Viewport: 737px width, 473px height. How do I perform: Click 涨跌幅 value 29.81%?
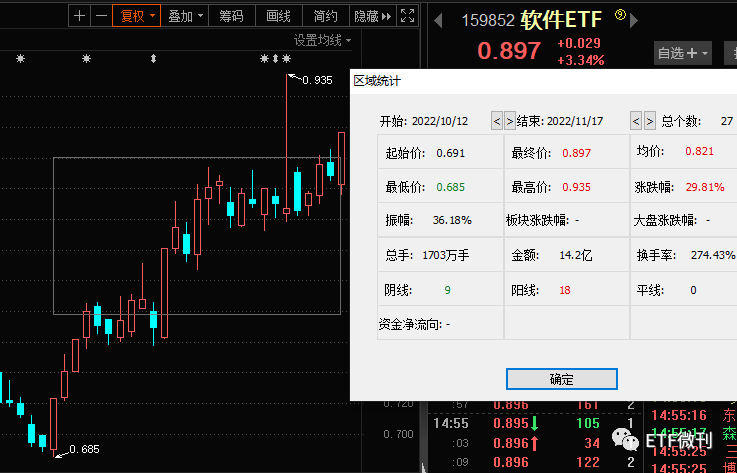(705, 187)
